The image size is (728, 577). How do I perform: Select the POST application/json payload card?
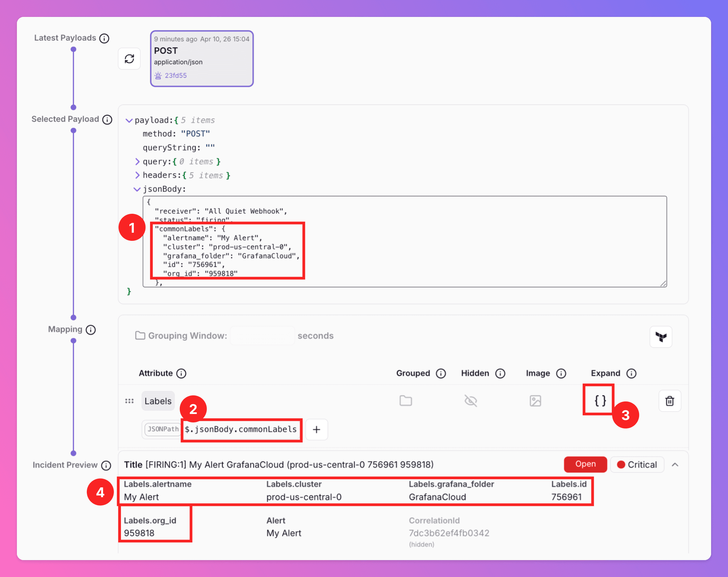[202, 59]
